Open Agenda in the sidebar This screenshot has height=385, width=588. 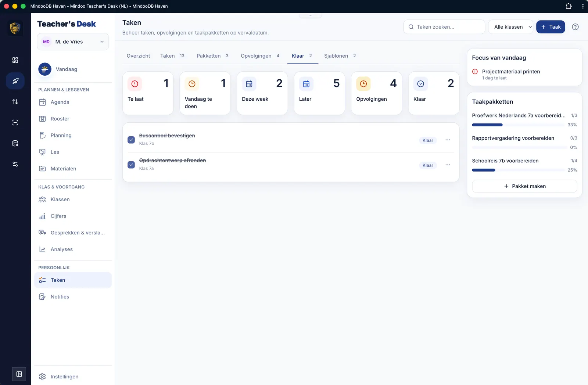point(73,102)
